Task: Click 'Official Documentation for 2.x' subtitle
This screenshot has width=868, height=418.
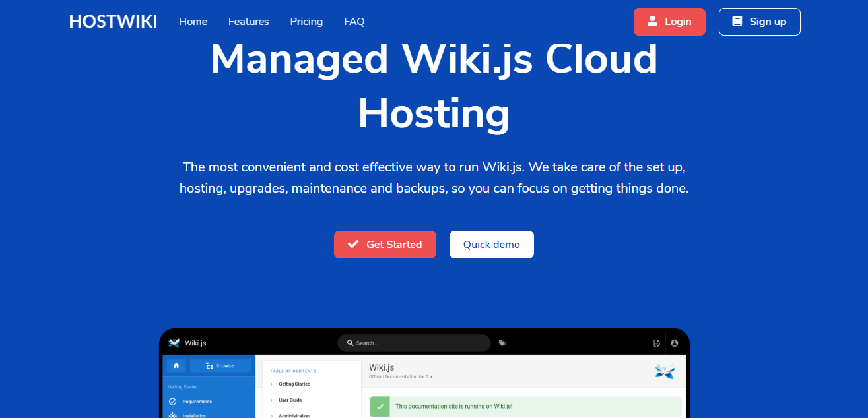Action: 401,376
